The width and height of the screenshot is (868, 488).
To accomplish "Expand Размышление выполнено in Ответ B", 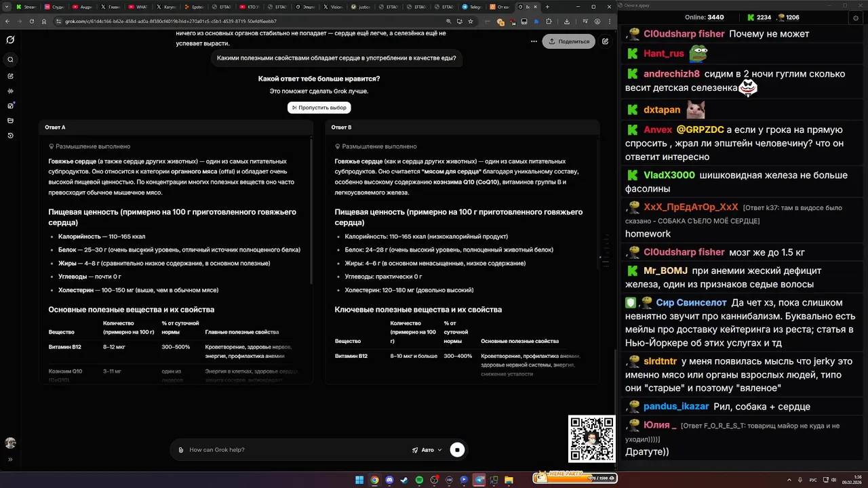I will 376,146.
